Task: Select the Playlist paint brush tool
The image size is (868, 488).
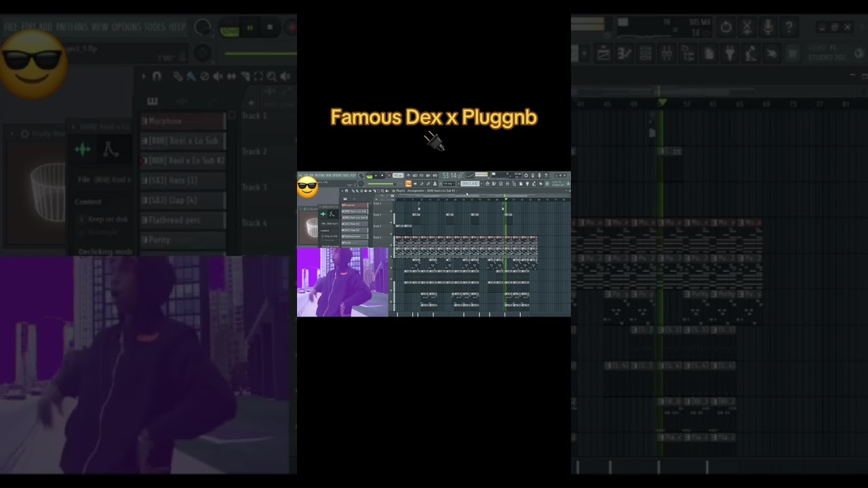Action: tap(357, 190)
